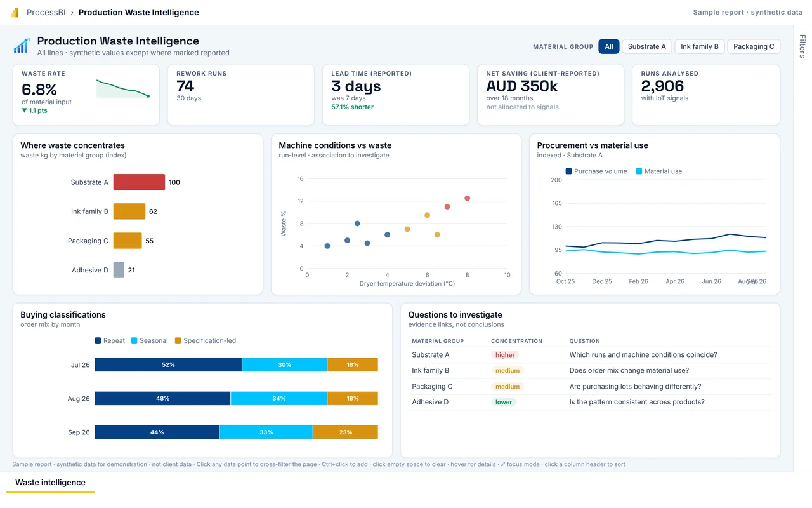Click the Waste Rate sparkline chart
Image resolution: width=812 pixels, height=508 pixels.
click(123, 89)
